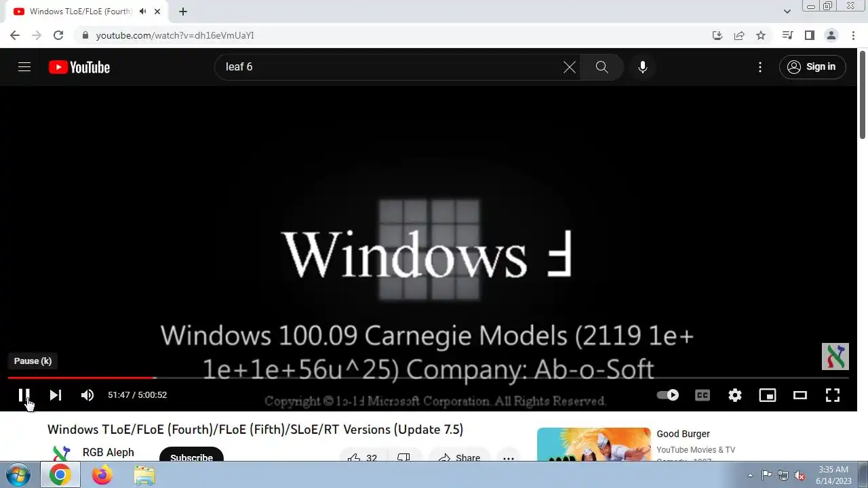Viewport: 868px width, 488px height.
Task: Open more actions for the video
Action: (x=509, y=456)
